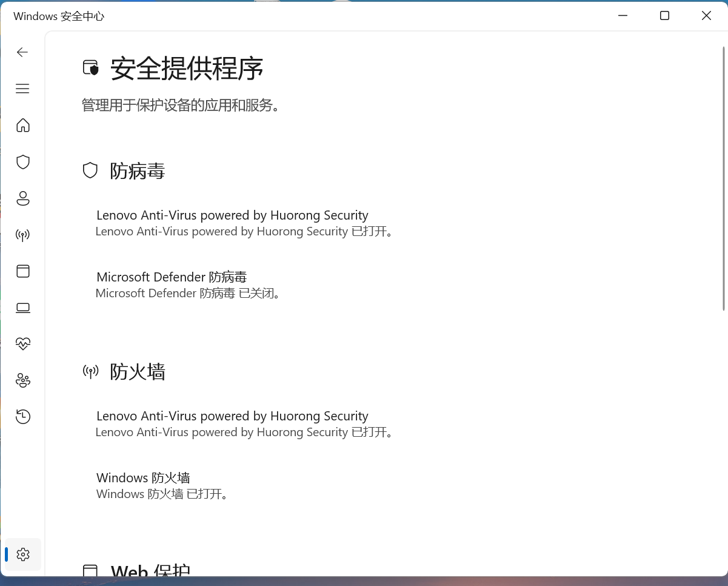The image size is (728, 586).
Task: Click the 防病毒 section heading
Action: (x=138, y=171)
